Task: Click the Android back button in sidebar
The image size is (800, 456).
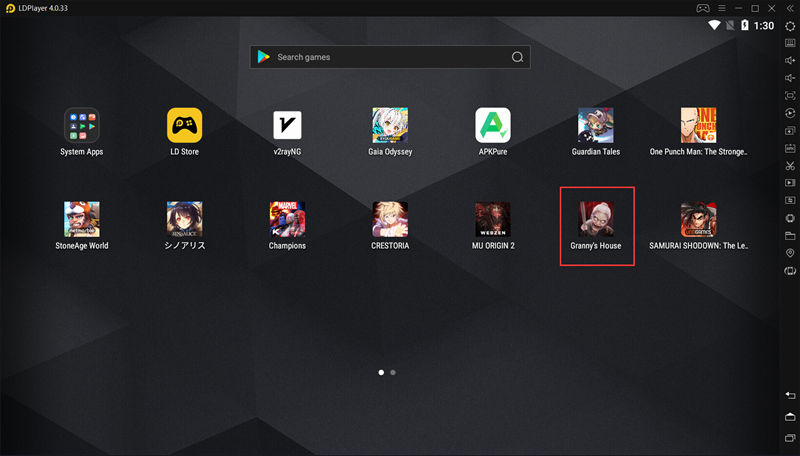Action: pos(790,396)
